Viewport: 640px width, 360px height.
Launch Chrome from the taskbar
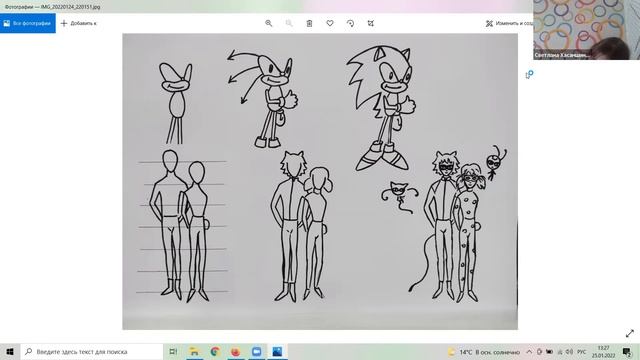point(215,351)
